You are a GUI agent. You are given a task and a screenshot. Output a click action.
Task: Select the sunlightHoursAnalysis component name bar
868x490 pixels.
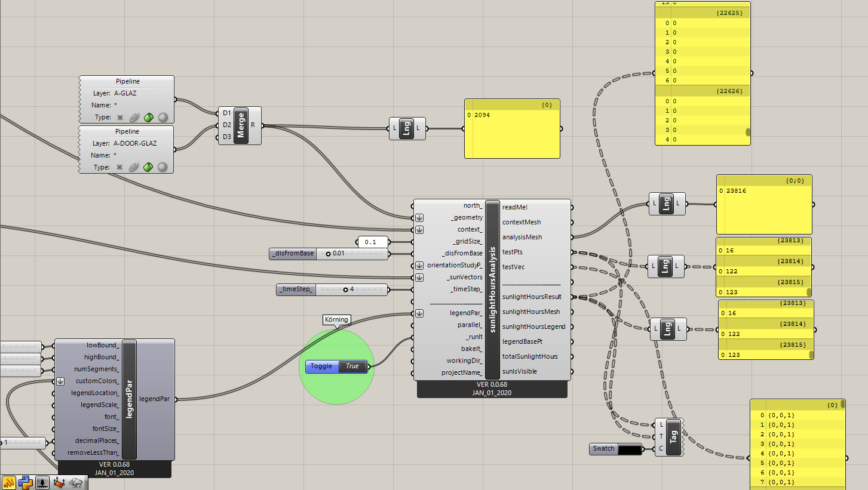(x=492, y=289)
